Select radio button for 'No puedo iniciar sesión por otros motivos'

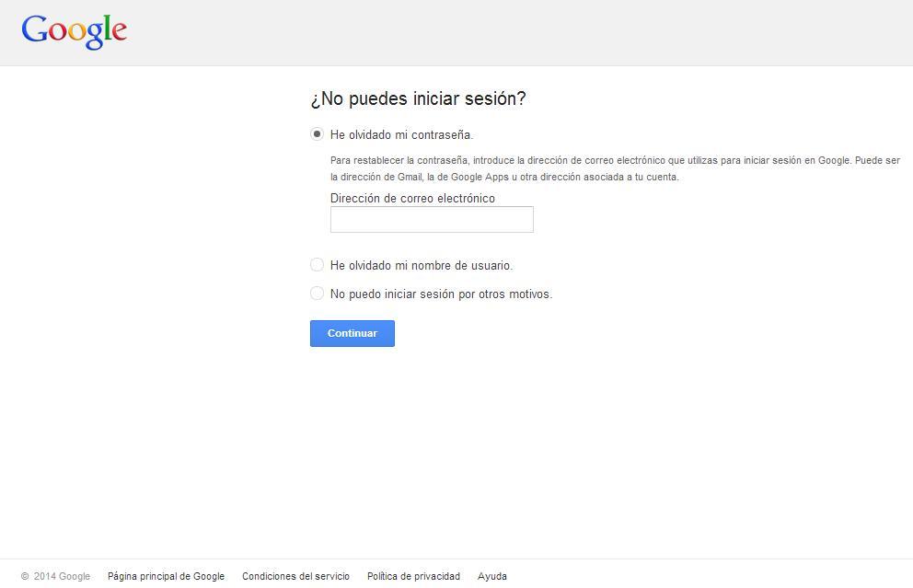(x=318, y=294)
